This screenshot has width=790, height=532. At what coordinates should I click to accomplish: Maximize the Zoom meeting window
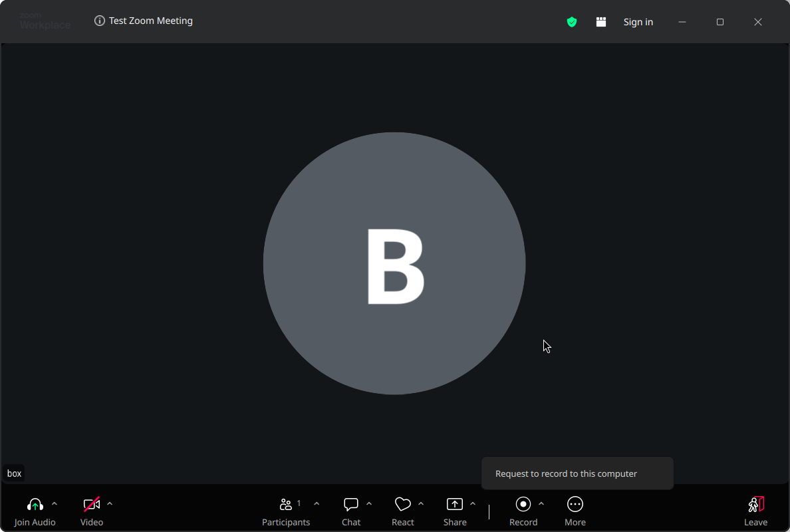pyautogui.click(x=720, y=22)
